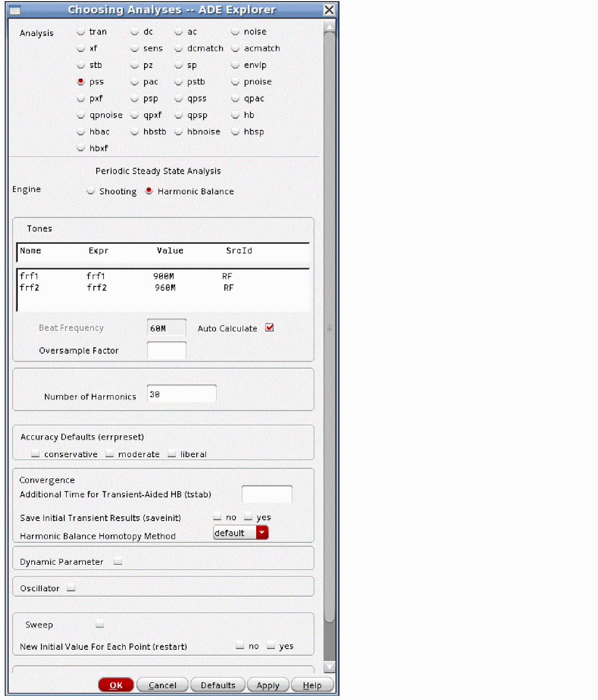Select the frf2 tone row
This screenshot has width=598, height=700.
(163, 288)
